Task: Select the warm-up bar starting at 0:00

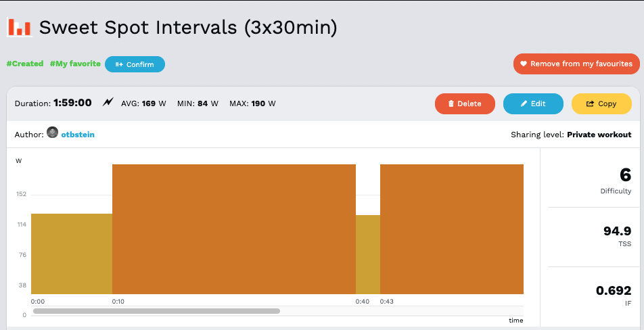Action: pyautogui.click(x=72, y=254)
